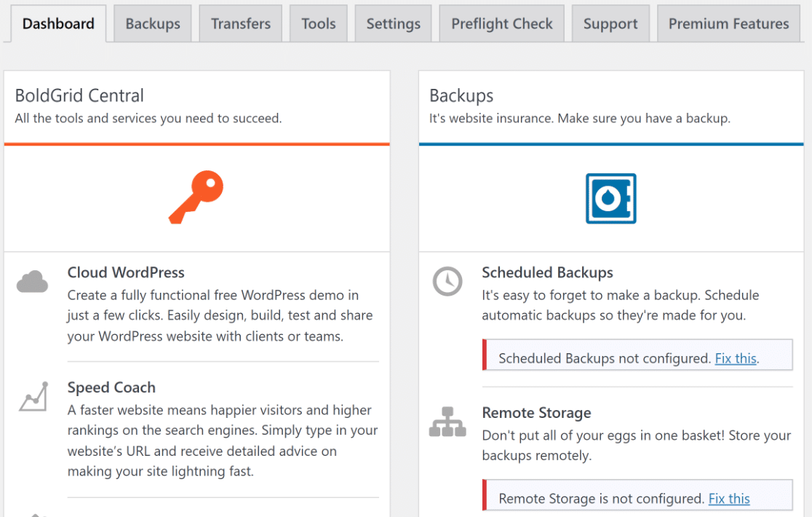
Task: Click the BoldGrid Central card title
Action: tap(79, 96)
